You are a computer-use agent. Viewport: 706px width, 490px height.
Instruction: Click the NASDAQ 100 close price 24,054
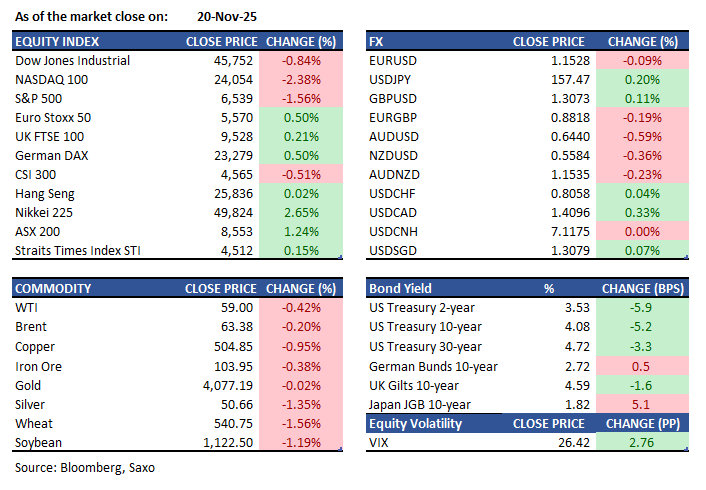[232, 79]
